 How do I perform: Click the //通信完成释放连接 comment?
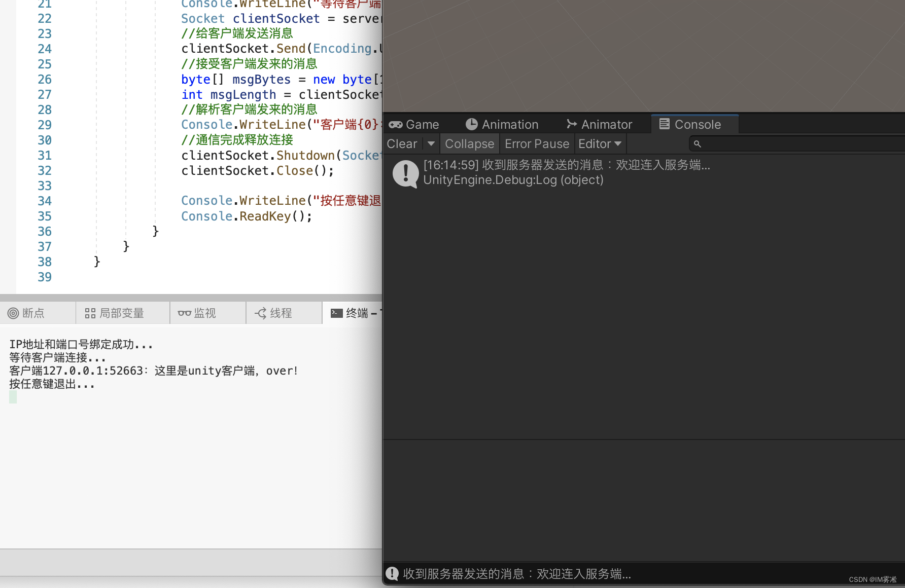coord(237,140)
